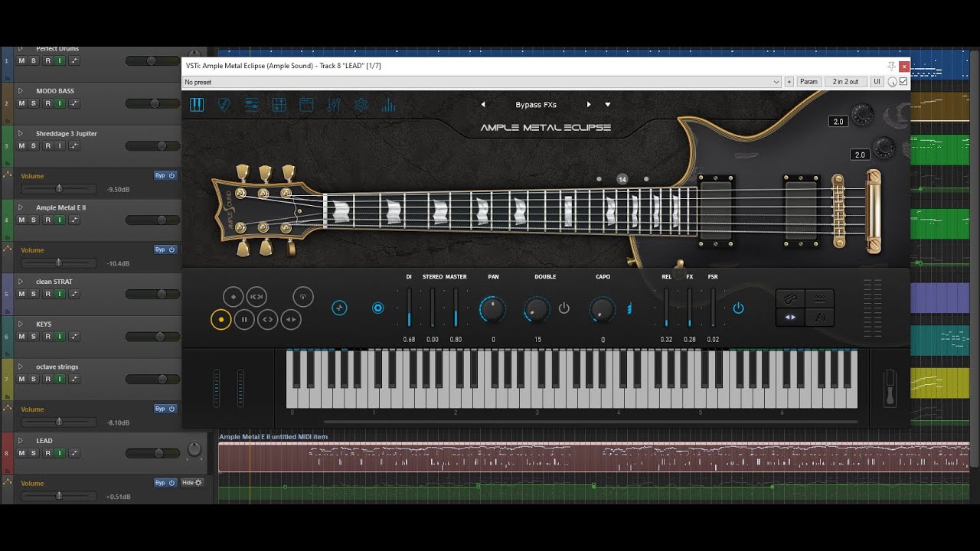This screenshot has width=980, height=551.
Task: Arm record on Shreddage 3 Jupiter track
Action: tap(47, 146)
